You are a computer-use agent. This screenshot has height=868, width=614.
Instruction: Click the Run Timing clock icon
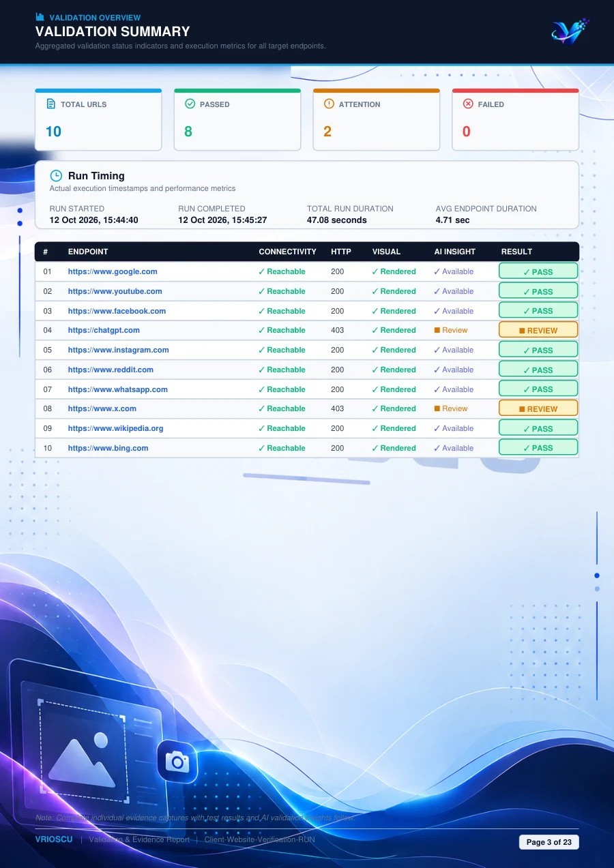pos(56,176)
